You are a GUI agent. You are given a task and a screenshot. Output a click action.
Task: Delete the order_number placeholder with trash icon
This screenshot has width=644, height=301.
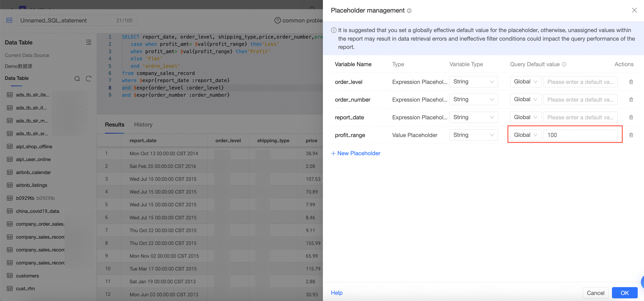pos(631,100)
